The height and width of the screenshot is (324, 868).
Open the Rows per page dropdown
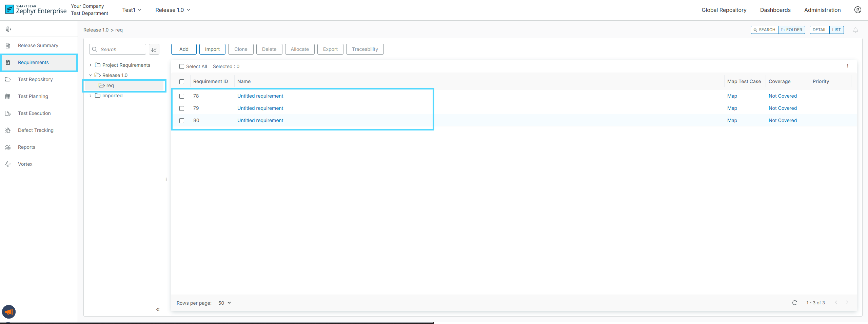[224, 303]
